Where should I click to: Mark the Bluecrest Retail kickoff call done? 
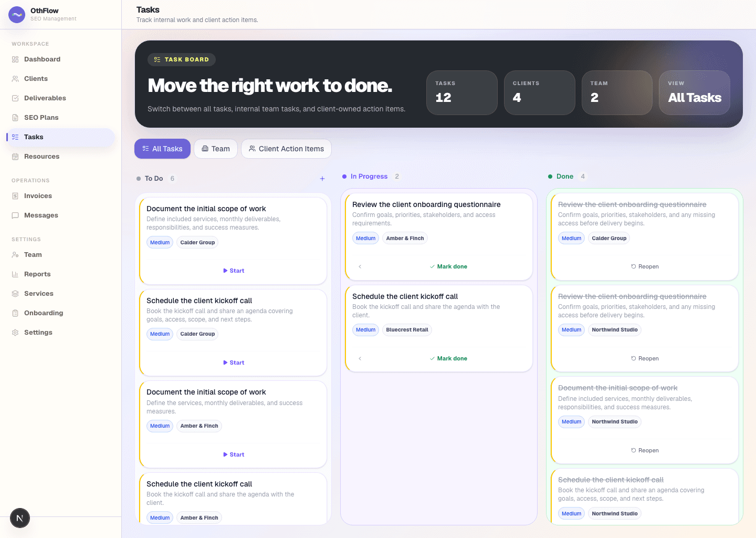point(448,358)
